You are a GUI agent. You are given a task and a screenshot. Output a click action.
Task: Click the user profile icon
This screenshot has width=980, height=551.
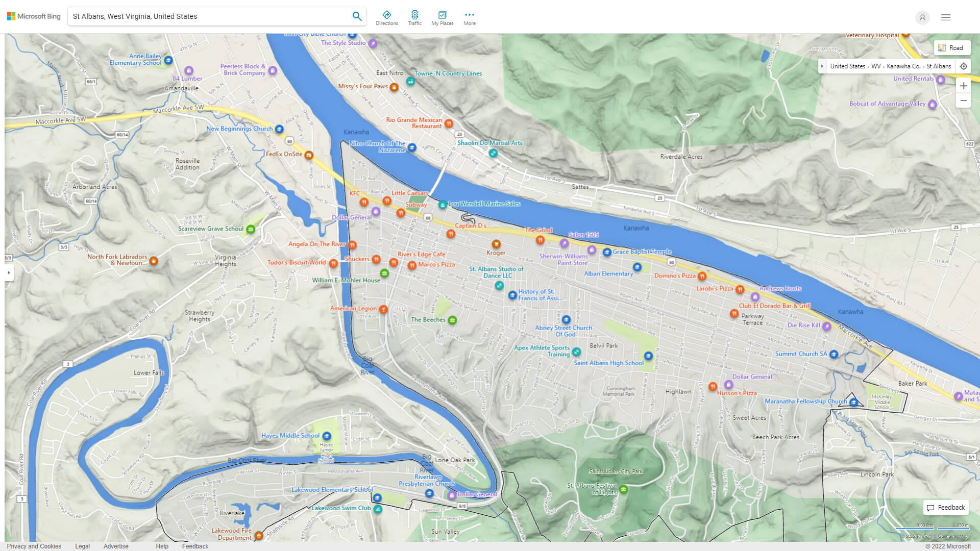[x=922, y=17]
